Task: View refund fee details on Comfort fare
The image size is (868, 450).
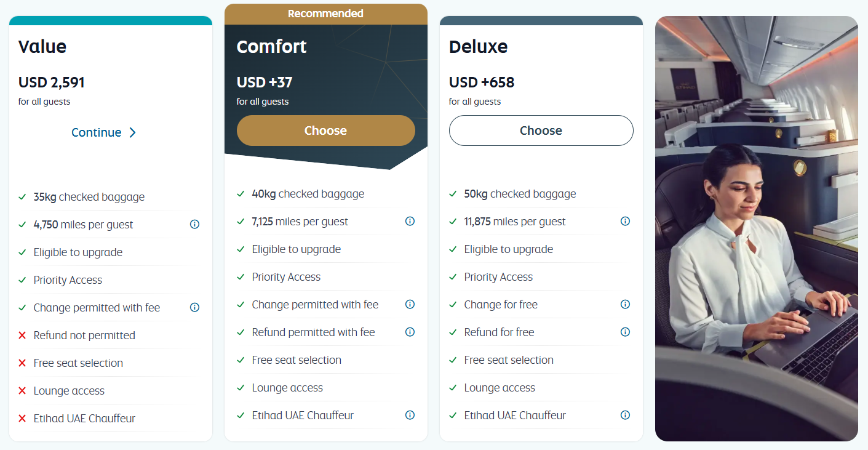Action: tap(410, 332)
